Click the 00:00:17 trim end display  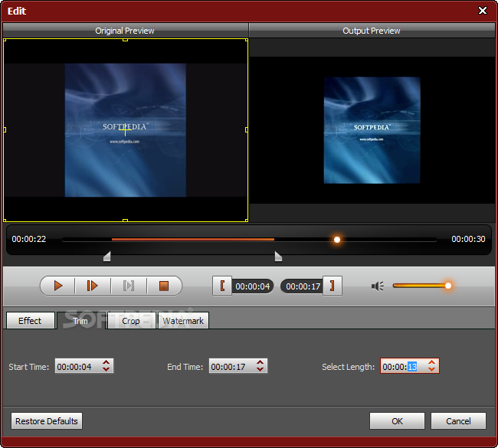tap(303, 286)
